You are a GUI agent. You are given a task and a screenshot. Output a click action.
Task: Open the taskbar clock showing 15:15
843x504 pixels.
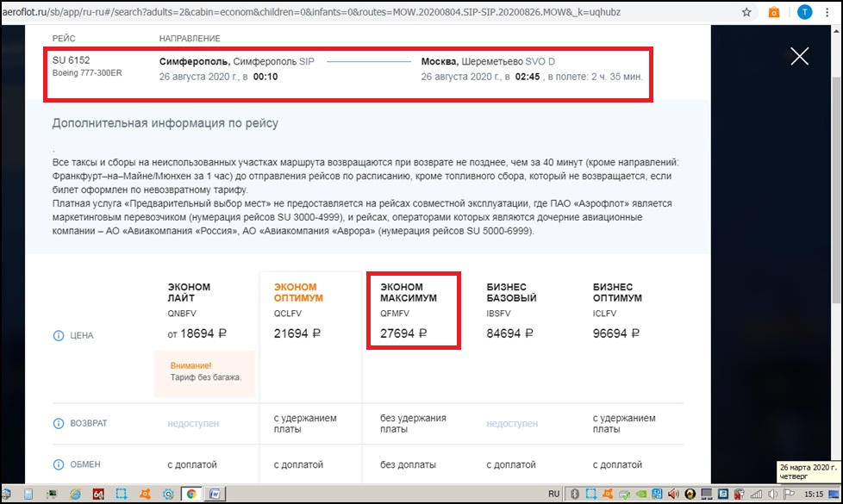point(814,494)
